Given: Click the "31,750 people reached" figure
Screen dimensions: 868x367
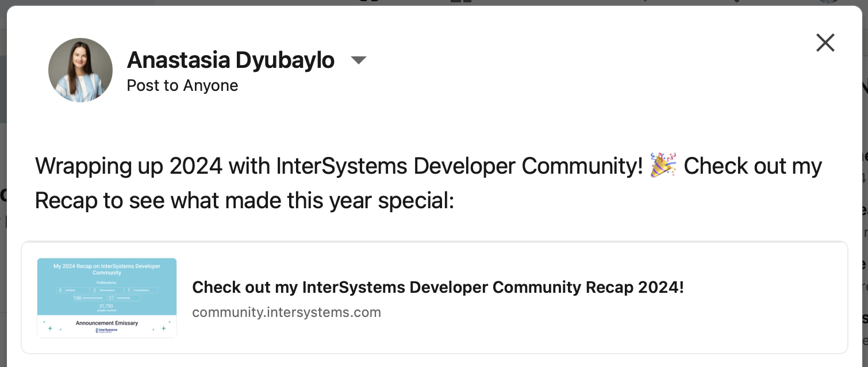Looking at the screenshot, I should (x=107, y=307).
